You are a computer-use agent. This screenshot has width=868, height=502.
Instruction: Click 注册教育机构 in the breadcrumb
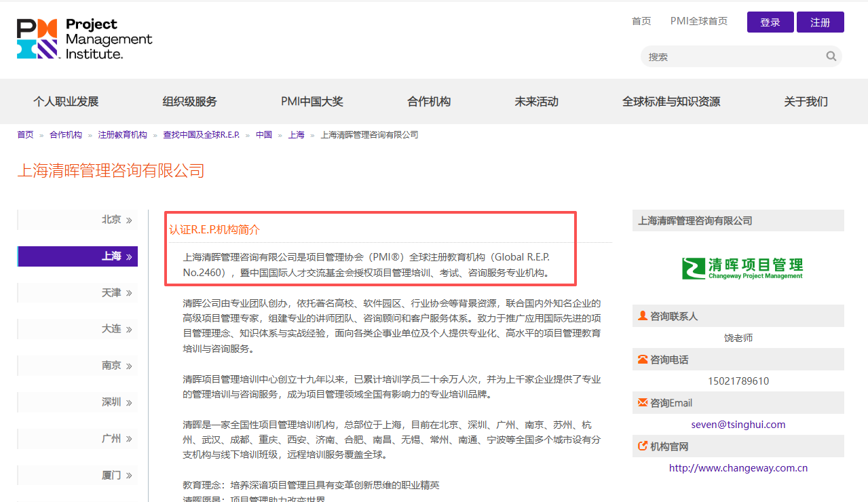[123, 135]
